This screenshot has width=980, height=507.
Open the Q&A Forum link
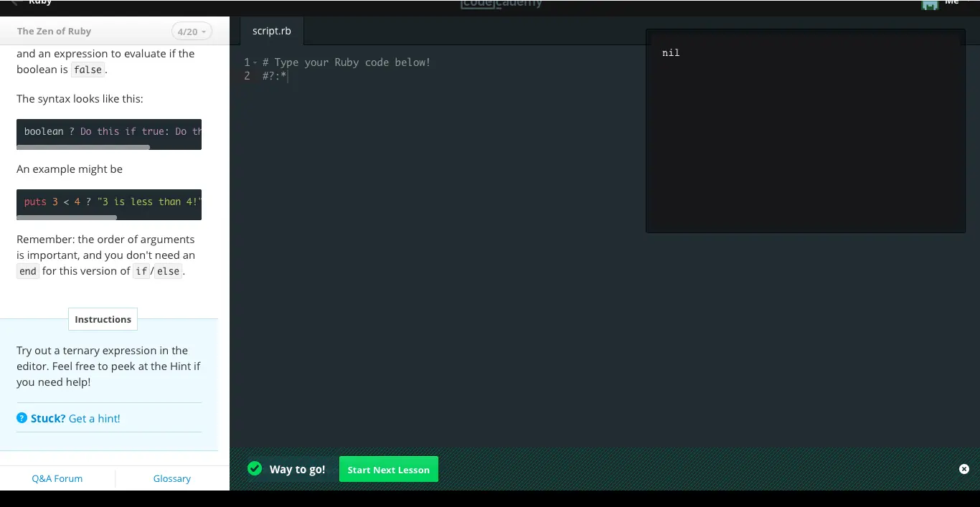point(57,478)
